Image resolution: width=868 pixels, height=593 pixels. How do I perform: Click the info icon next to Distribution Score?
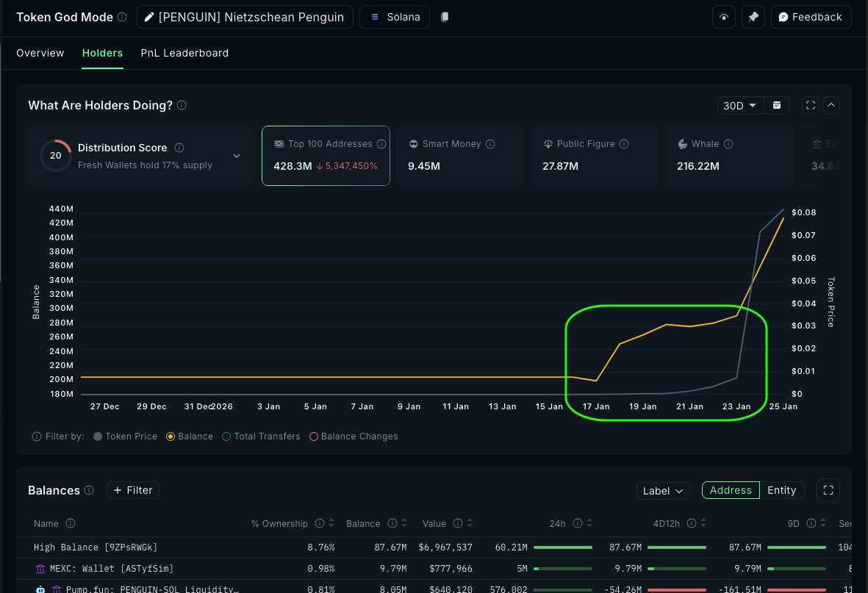click(x=179, y=148)
